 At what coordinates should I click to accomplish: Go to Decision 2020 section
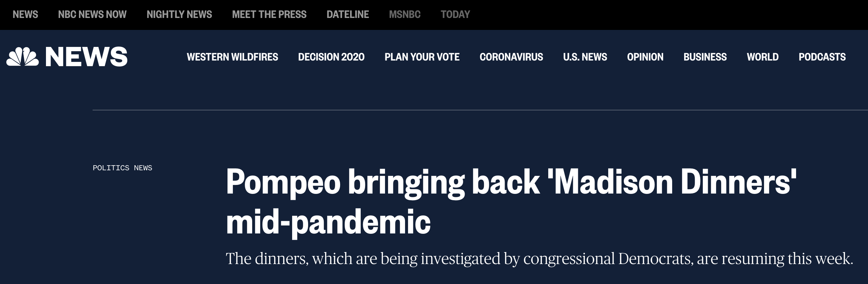coord(331,57)
